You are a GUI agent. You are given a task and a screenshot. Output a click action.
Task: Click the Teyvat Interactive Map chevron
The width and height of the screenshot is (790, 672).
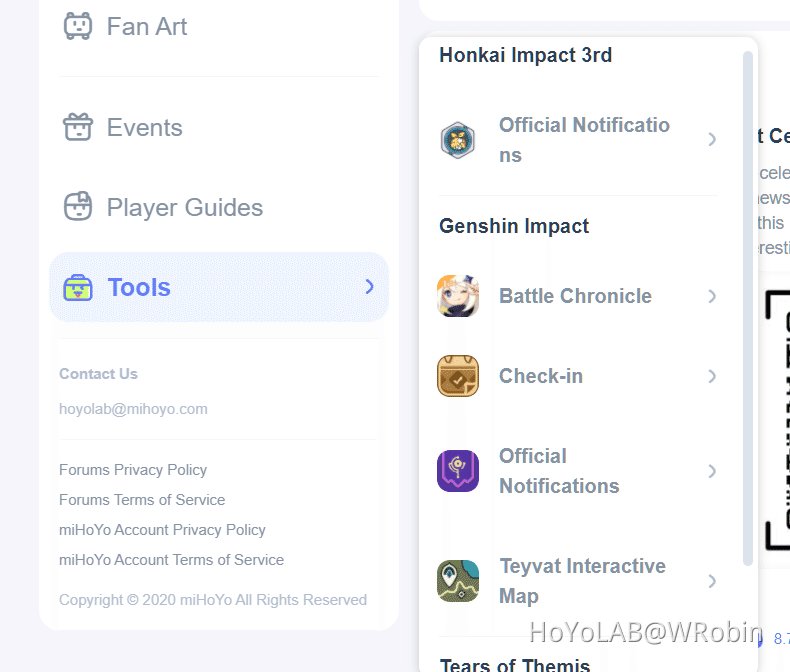coord(712,581)
